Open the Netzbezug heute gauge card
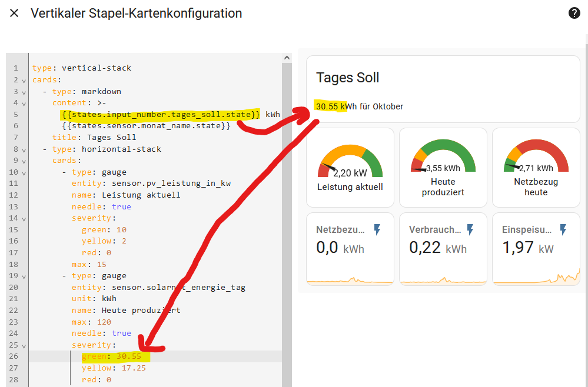The height and width of the screenshot is (387, 588). [x=536, y=168]
